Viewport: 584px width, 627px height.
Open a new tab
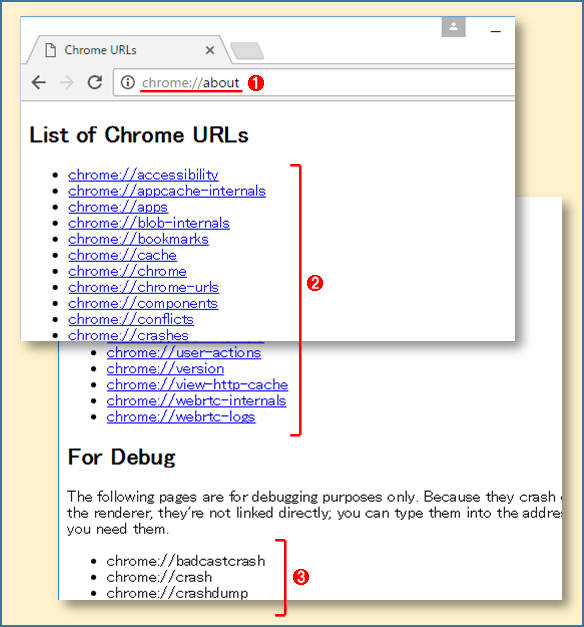[x=247, y=51]
